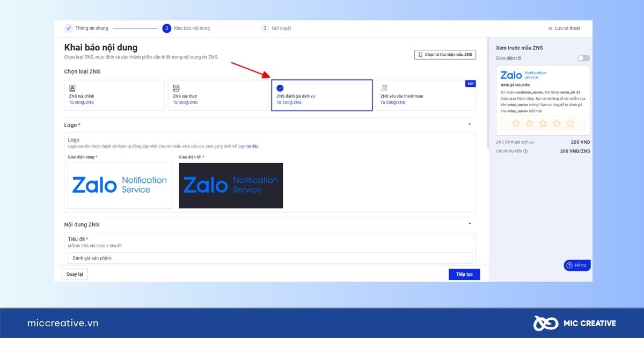644x338 pixels.
Task: Click the fourth rating star in preview
Action: tap(557, 123)
